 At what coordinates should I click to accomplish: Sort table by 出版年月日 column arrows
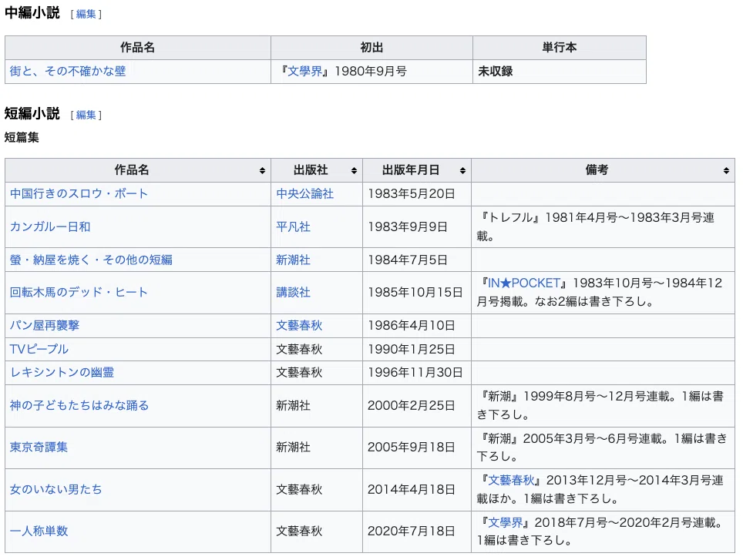pos(462,171)
